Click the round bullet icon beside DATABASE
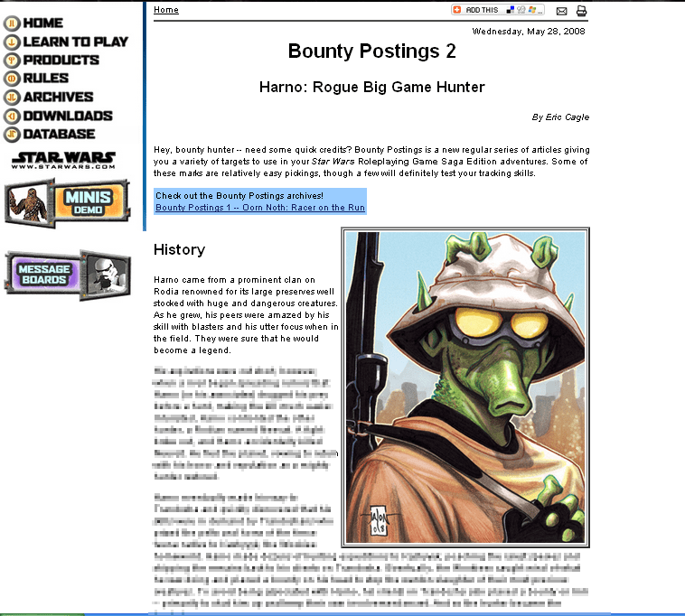The image size is (685, 616). pyautogui.click(x=12, y=135)
